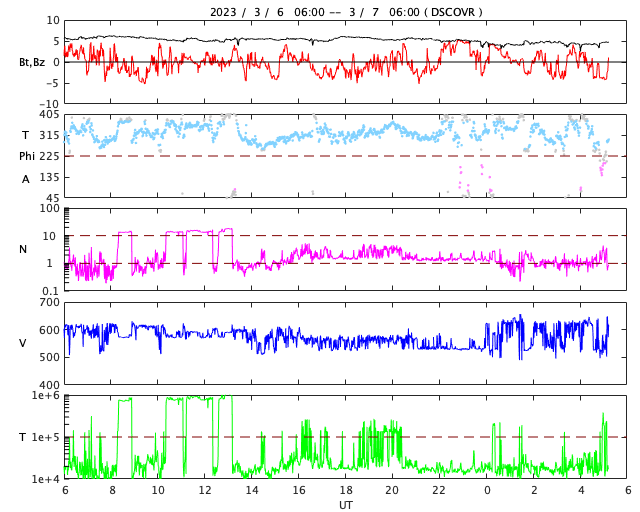Click the 135 tick on Phi axis
The height and width of the screenshot is (512, 640).
51,177
